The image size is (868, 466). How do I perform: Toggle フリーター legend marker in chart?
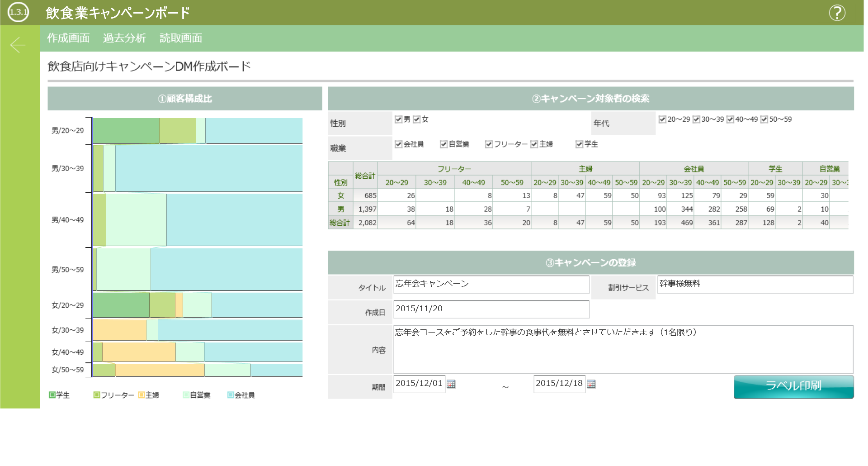pyautogui.click(x=96, y=395)
